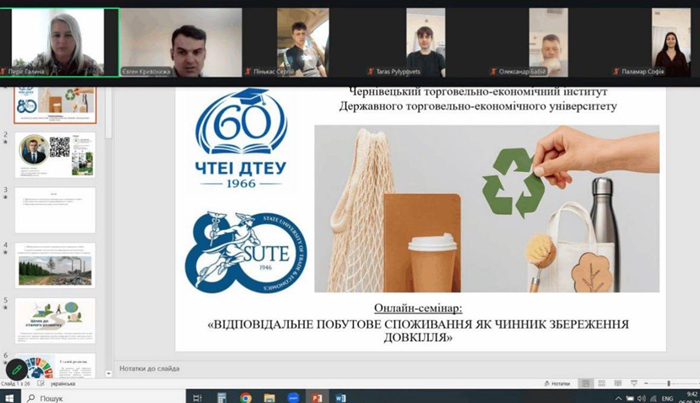700x403 pixels.
Task: Select Олександр Бабій's video tile
Action: (x=548, y=42)
